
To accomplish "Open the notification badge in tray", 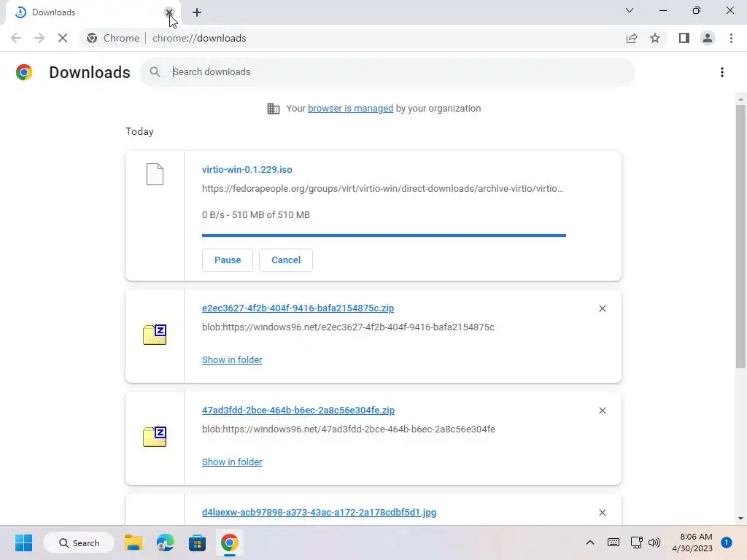I will [x=726, y=542].
